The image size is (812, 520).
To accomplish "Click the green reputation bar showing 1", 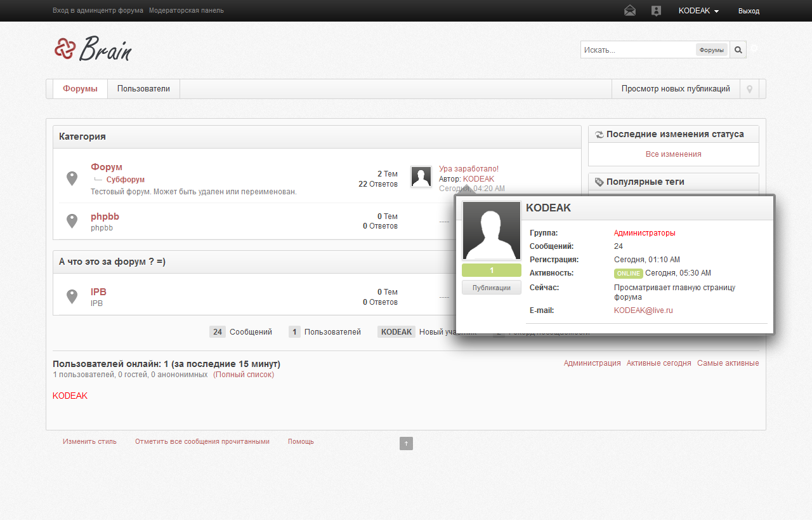I will pyautogui.click(x=492, y=270).
